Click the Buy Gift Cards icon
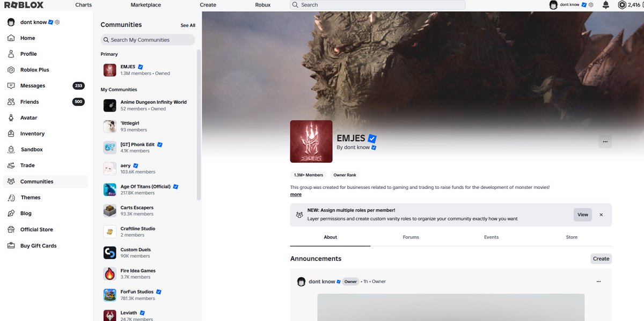The height and width of the screenshot is (321, 644). point(11,246)
